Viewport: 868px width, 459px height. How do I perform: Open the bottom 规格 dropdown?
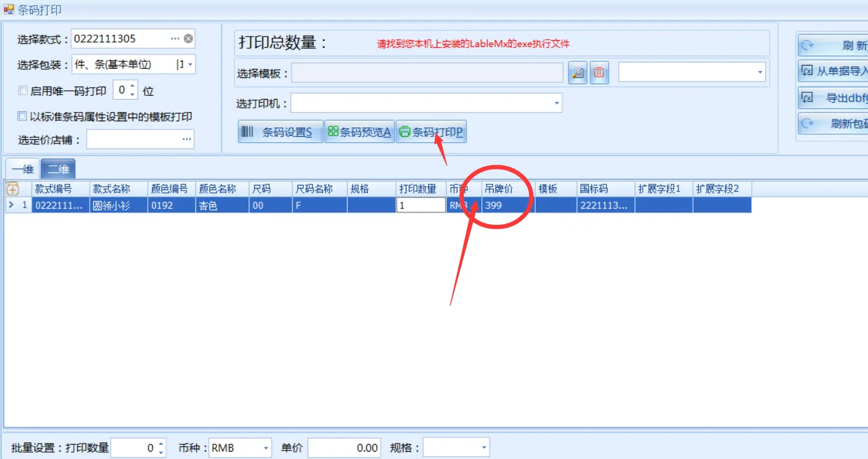point(484,448)
